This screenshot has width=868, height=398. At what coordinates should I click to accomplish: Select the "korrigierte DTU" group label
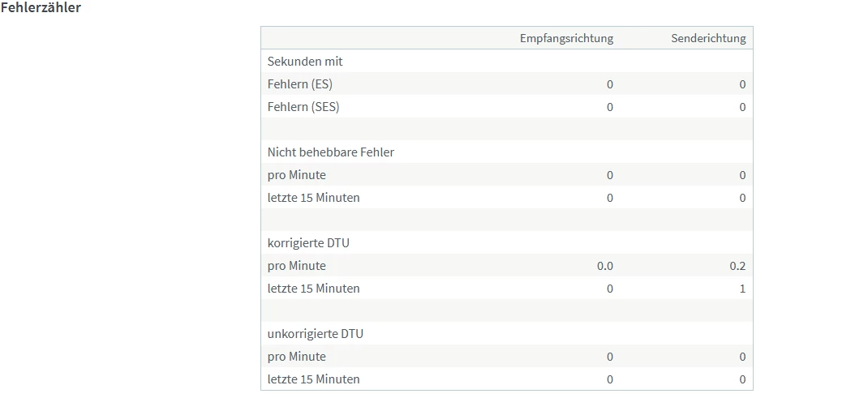(x=308, y=242)
